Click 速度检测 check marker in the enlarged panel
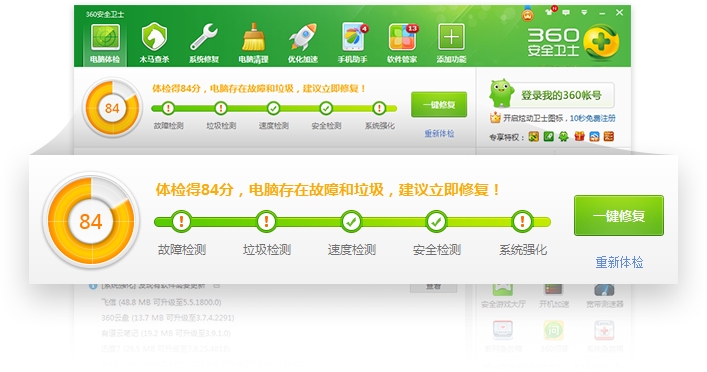The height and width of the screenshot is (372, 707). [351, 221]
